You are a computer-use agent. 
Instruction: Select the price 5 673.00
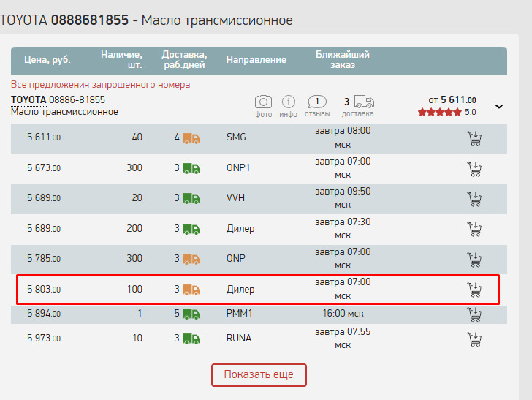(44, 167)
